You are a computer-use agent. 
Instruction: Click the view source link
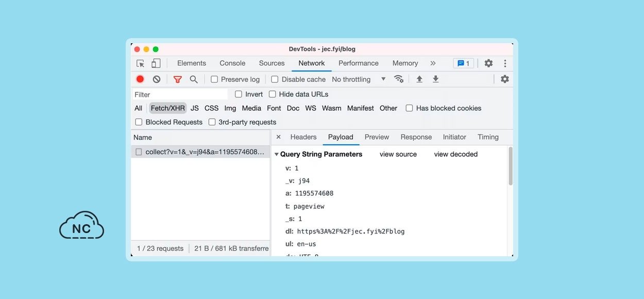398,154
